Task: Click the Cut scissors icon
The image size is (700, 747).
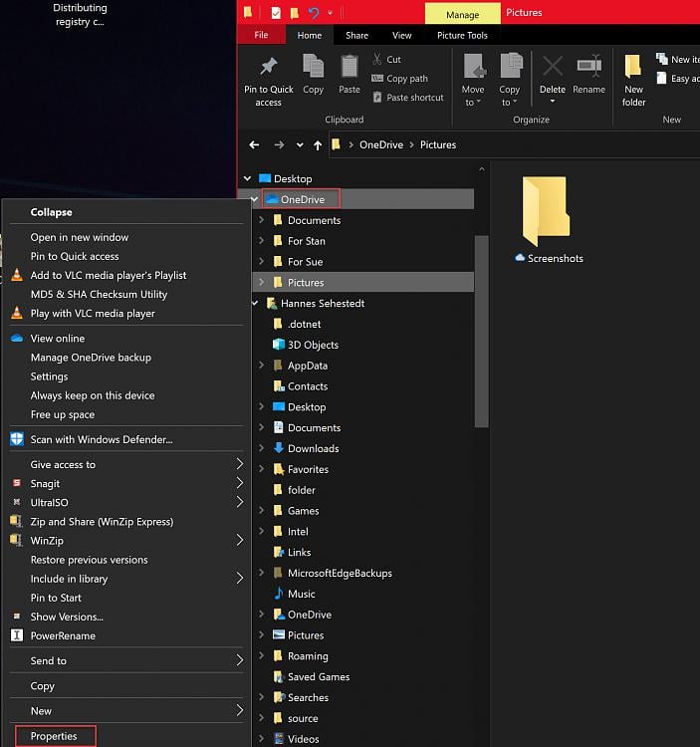Action: [x=377, y=59]
